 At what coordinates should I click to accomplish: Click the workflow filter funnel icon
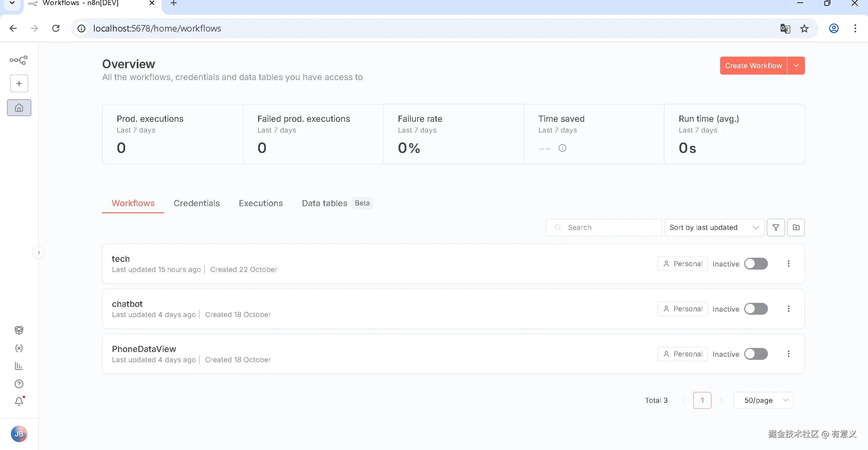tap(776, 228)
